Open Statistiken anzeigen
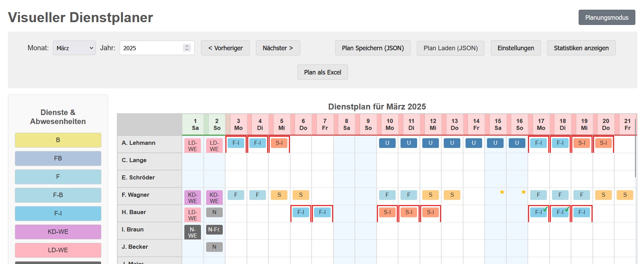This screenshot has width=644, height=264. [x=581, y=48]
